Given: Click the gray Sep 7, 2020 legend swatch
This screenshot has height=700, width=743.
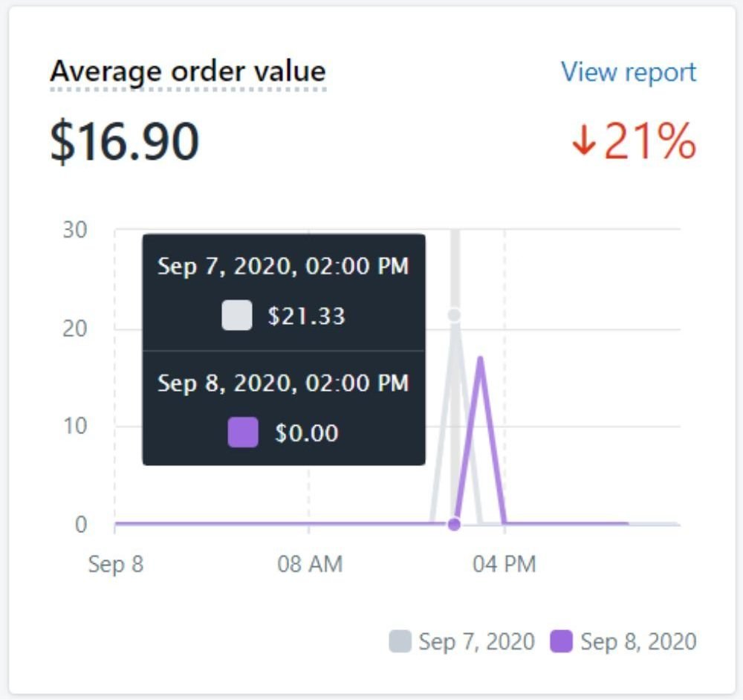Looking at the screenshot, I should coord(400,641).
